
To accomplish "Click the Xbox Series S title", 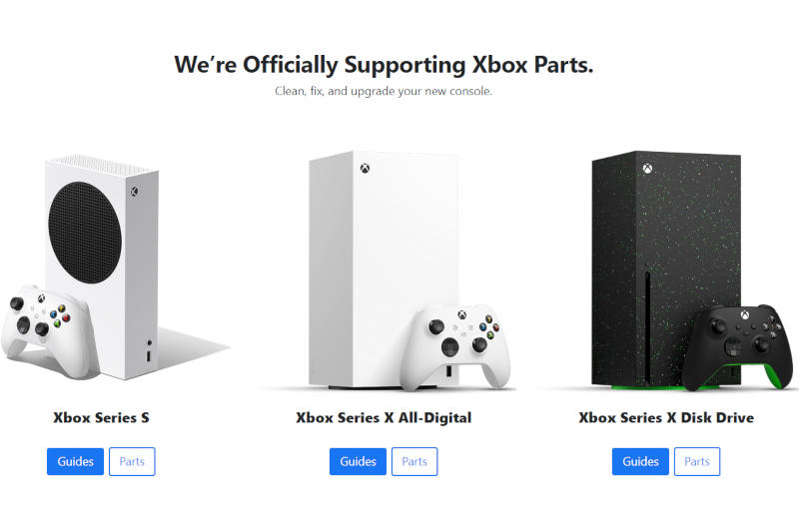I will pos(101,417).
